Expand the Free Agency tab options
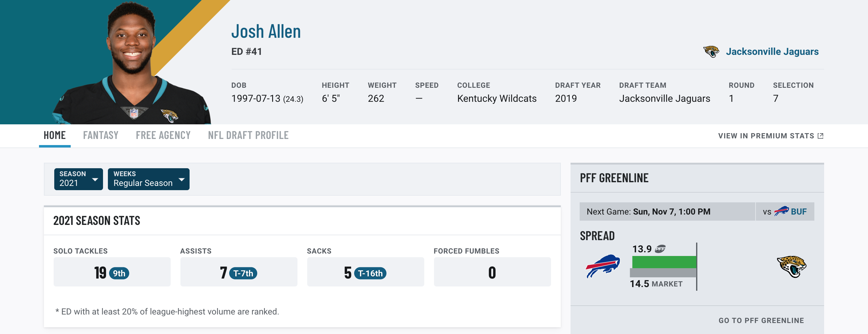868x334 pixels. click(x=163, y=135)
